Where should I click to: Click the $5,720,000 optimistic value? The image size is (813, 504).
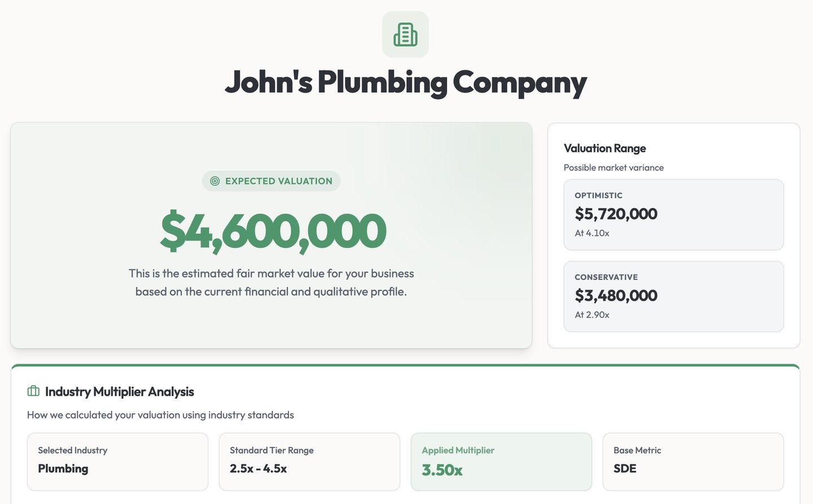pos(616,214)
